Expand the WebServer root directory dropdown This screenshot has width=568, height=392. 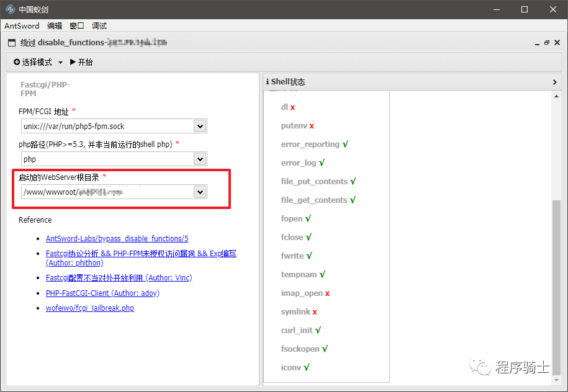pos(200,192)
